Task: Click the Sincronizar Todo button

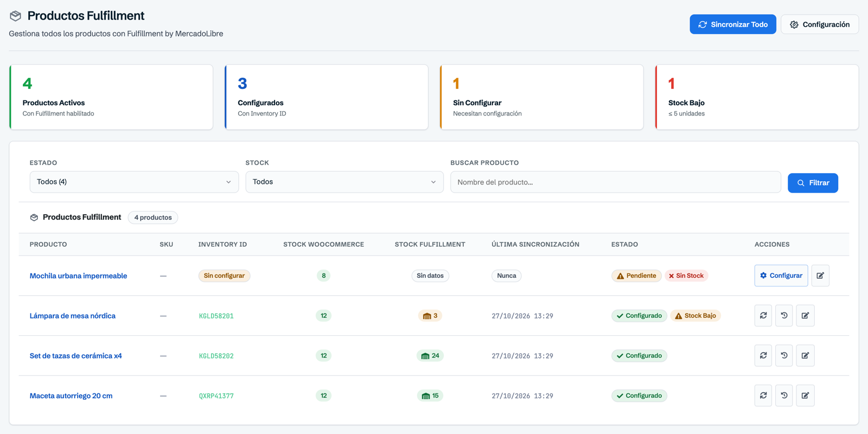Action: click(x=733, y=24)
